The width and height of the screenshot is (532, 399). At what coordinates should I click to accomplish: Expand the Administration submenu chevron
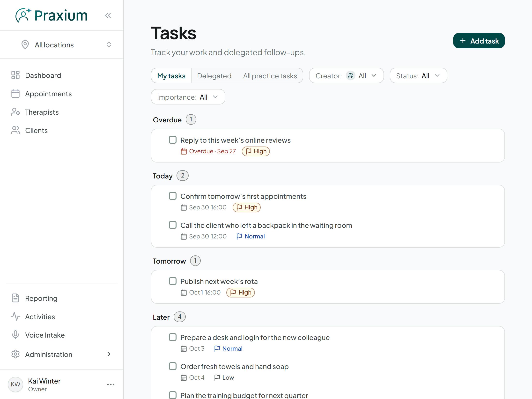pyautogui.click(x=109, y=354)
